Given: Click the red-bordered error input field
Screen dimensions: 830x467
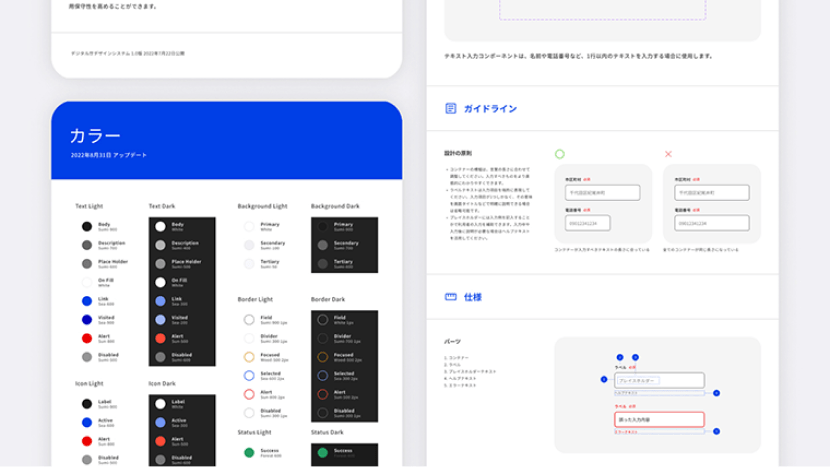Looking at the screenshot, I should pos(659,420).
